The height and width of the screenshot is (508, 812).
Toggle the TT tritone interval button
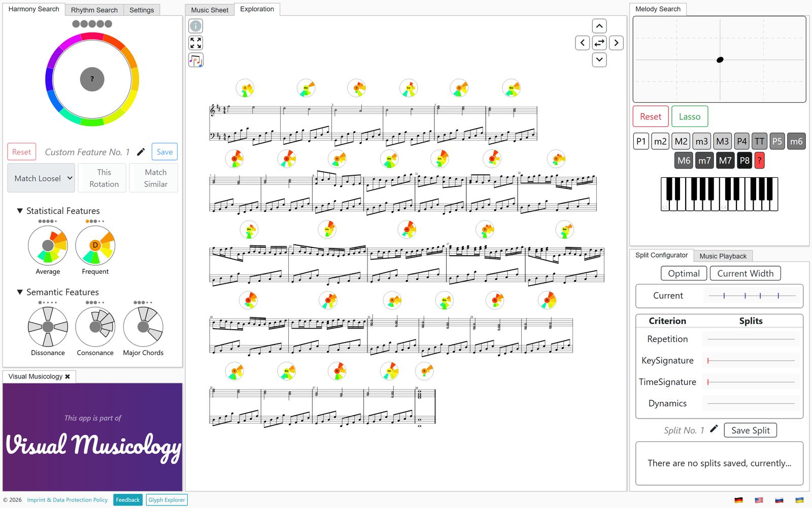pos(759,141)
